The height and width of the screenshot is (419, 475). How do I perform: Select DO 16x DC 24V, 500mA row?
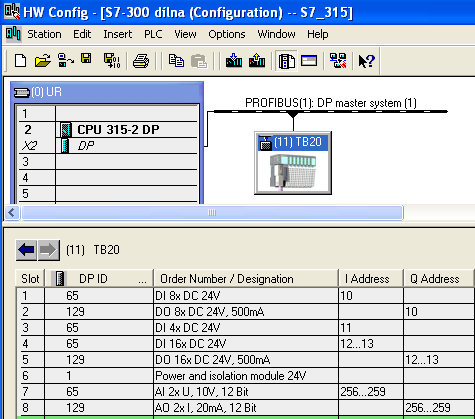pos(246,360)
